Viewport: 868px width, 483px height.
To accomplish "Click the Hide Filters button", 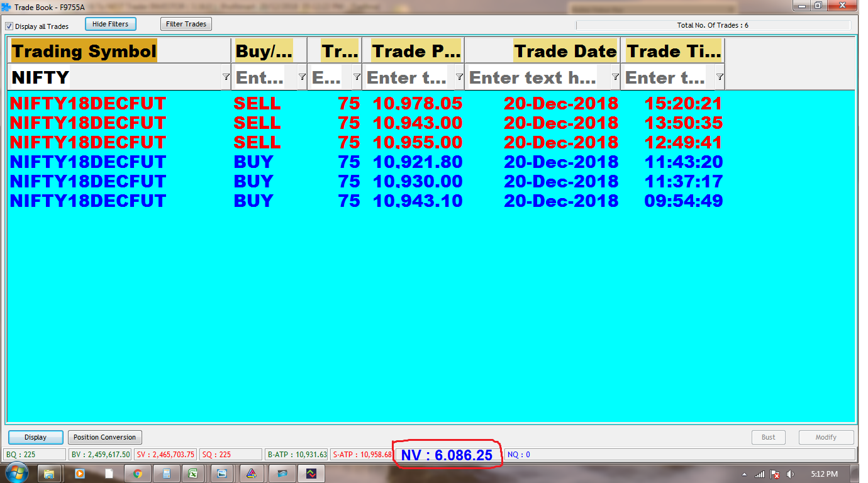I will click(x=110, y=24).
